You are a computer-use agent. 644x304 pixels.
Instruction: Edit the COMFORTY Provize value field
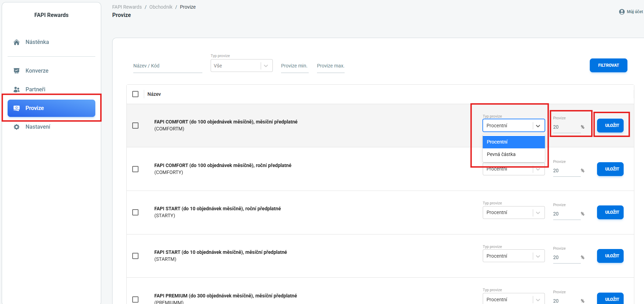pos(566,171)
